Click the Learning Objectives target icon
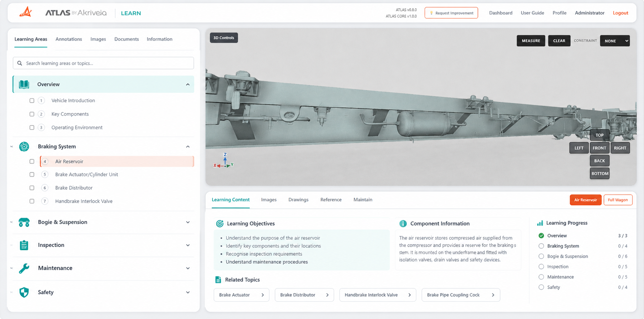Image resolution: width=644 pixels, height=319 pixels. pyautogui.click(x=220, y=224)
